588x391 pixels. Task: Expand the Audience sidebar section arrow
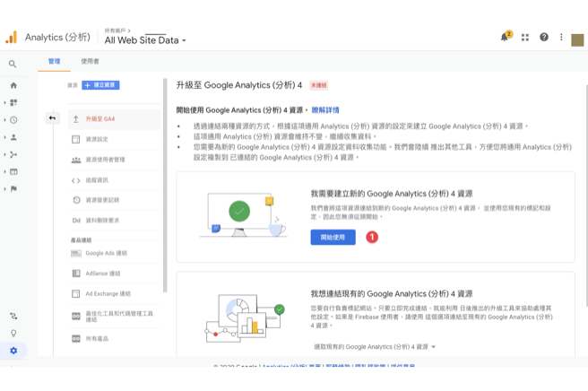coord(4,137)
